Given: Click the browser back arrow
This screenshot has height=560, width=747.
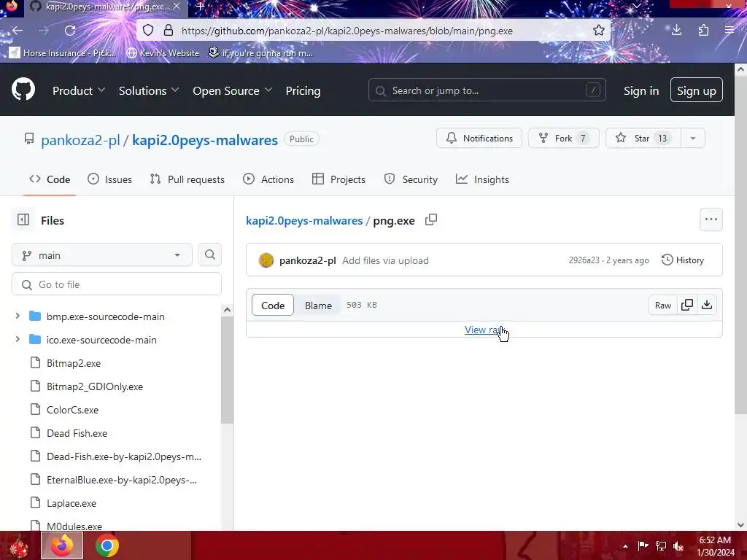Looking at the screenshot, I should coord(18,31).
